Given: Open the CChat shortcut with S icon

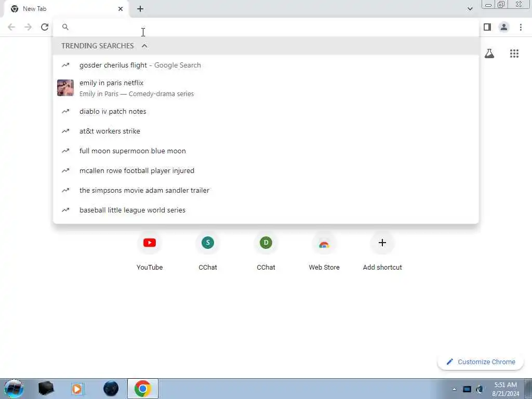Looking at the screenshot, I should (208, 250).
